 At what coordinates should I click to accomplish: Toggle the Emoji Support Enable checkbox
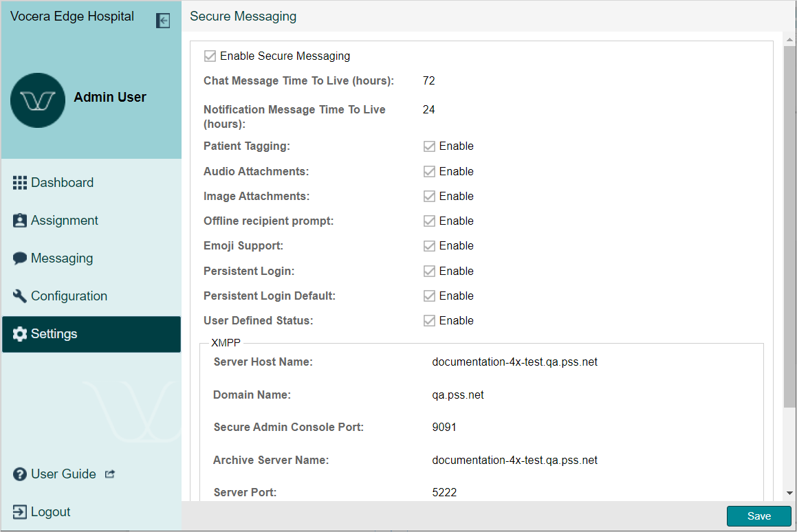pyautogui.click(x=429, y=246)
